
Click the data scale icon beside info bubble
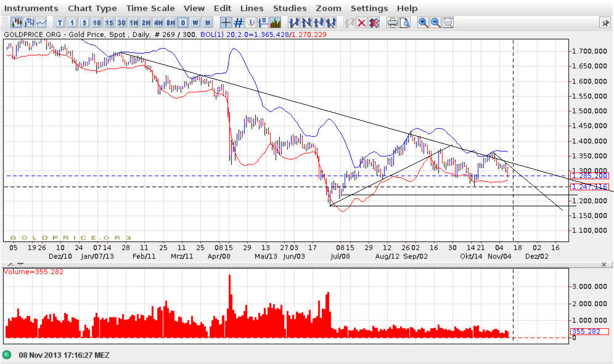(263, 23)
